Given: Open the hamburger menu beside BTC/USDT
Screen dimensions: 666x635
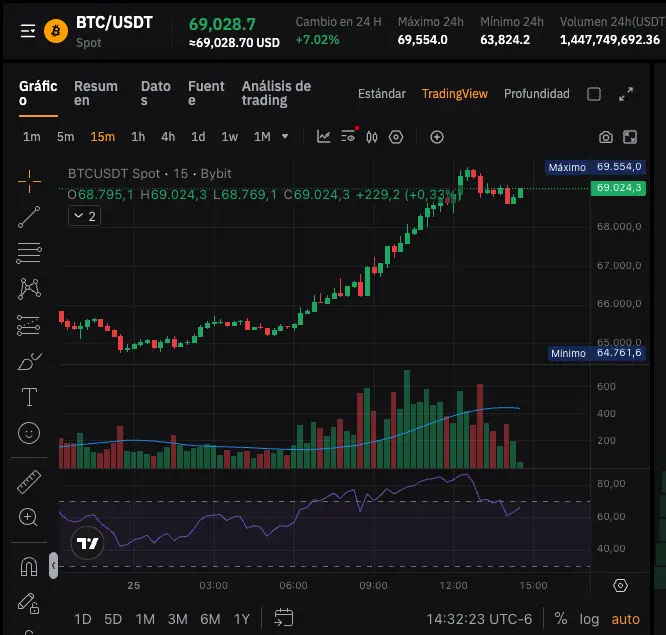Looking at the screenshot, I should coord(28,31).
